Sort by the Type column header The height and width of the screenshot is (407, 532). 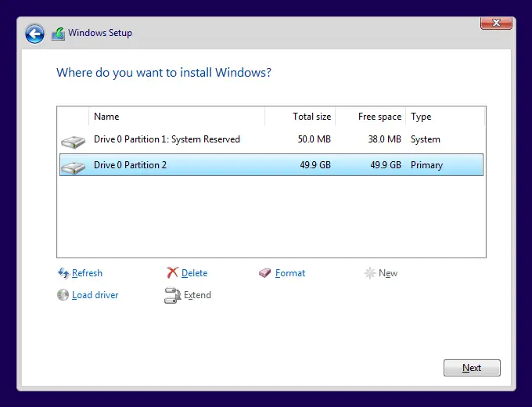[445, 117]
